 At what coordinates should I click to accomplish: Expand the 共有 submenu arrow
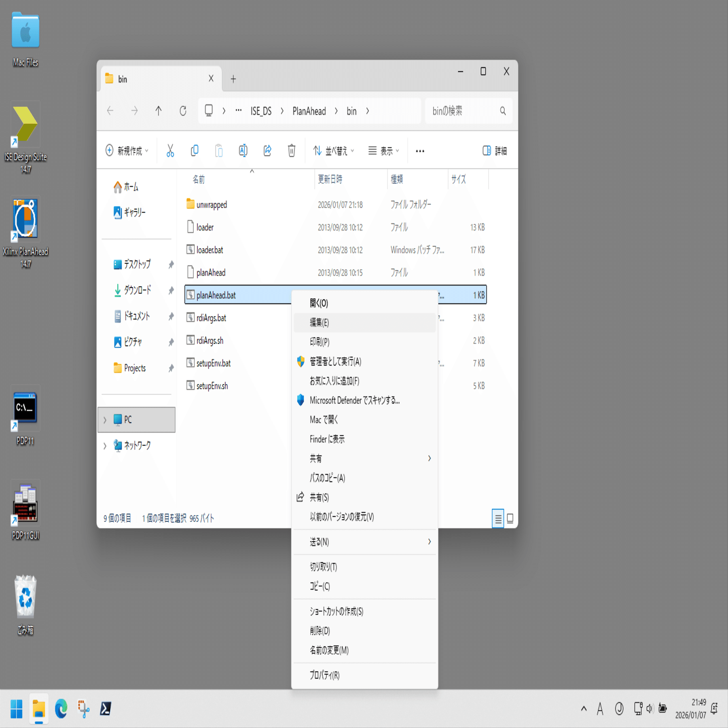(x=430, y=458)
